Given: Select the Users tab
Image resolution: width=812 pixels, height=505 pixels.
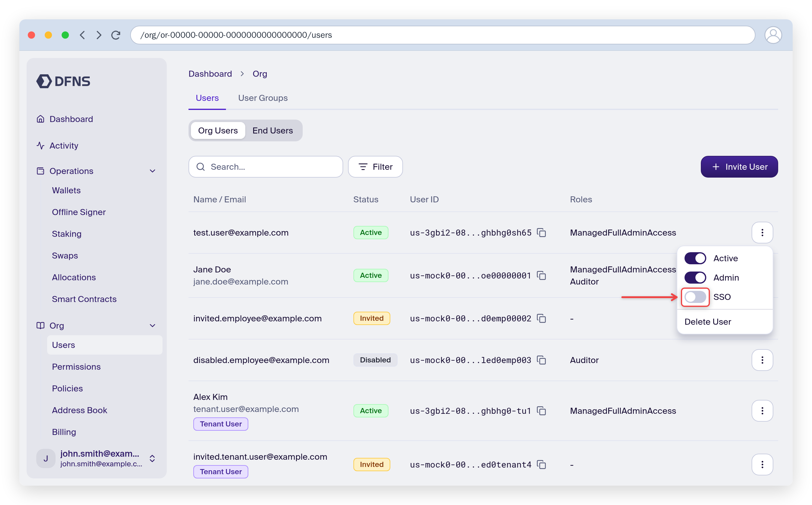Looking at the screenshot, I should pyautogui.click(x=207, y=98).
